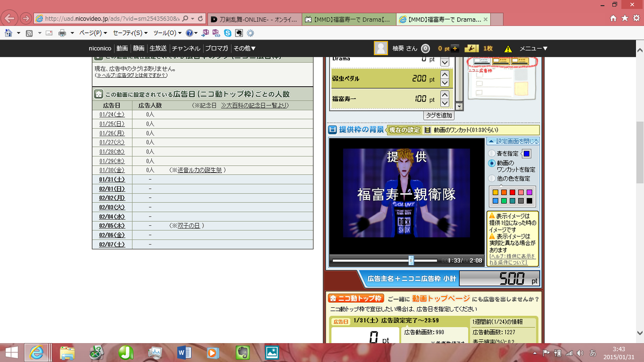
Task: Click the second OneNote linked notes icon
Action: pyautogui.click(x=216, y=33)
